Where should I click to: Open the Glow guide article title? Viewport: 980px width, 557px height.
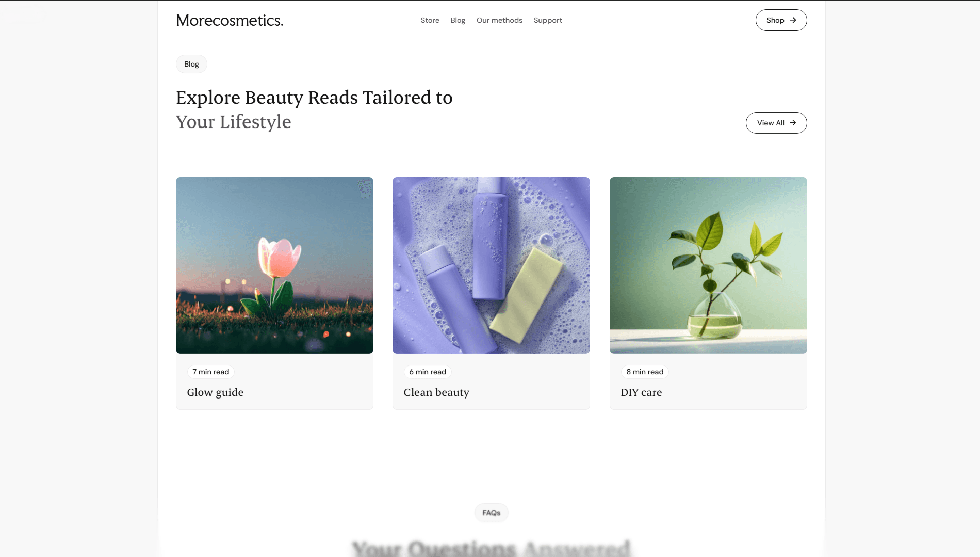pyautogui.click(x=215, y=392)
